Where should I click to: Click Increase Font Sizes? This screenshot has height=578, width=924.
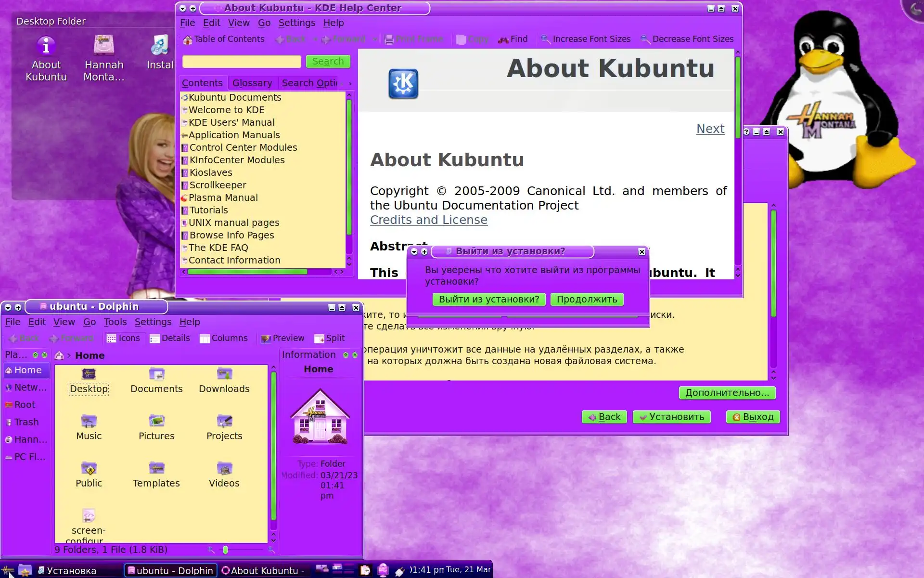coord(585,39)
